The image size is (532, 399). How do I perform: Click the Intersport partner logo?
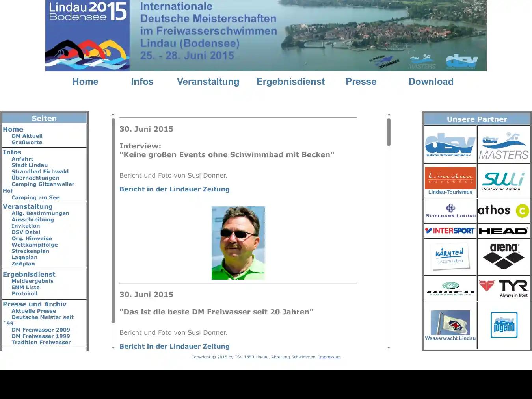(x=450, y=231)
